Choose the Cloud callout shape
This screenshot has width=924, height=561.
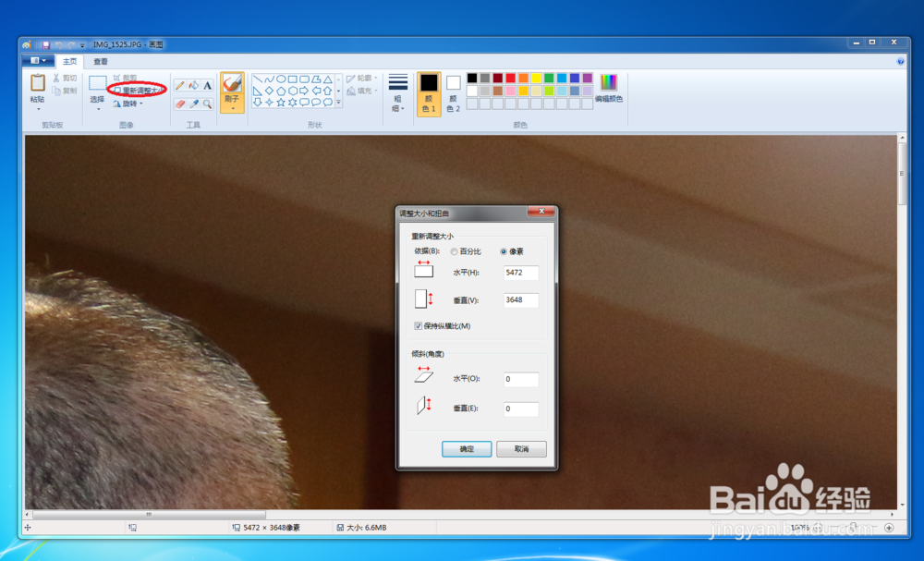coord(328,103)
